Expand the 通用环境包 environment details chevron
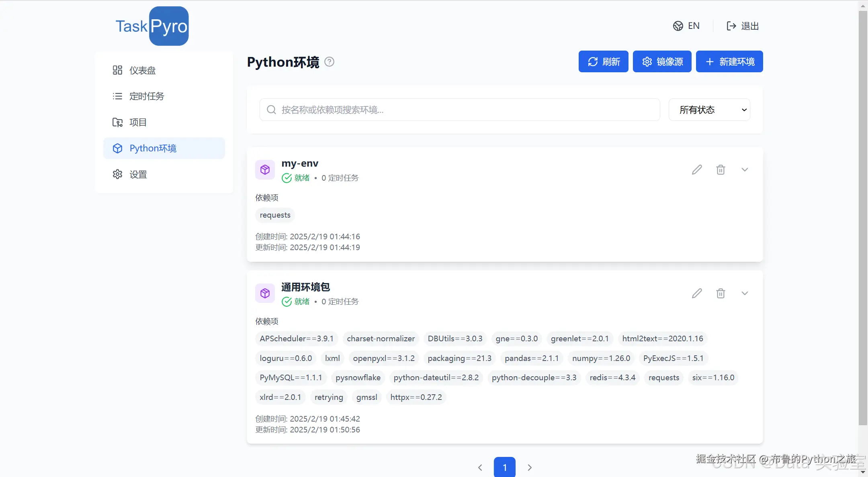This screenshot has height=477, width=868. pyautogui.click(x=745, y=293)
